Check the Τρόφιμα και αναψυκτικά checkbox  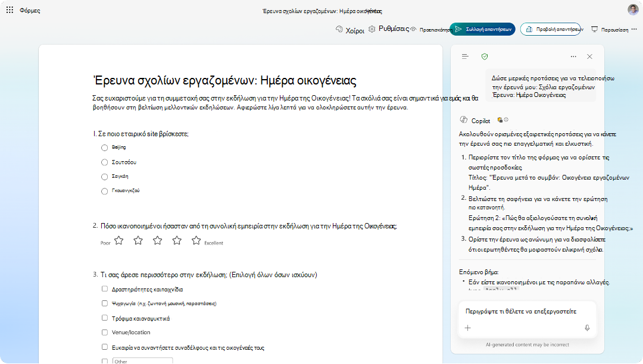[x=105, y=318]
